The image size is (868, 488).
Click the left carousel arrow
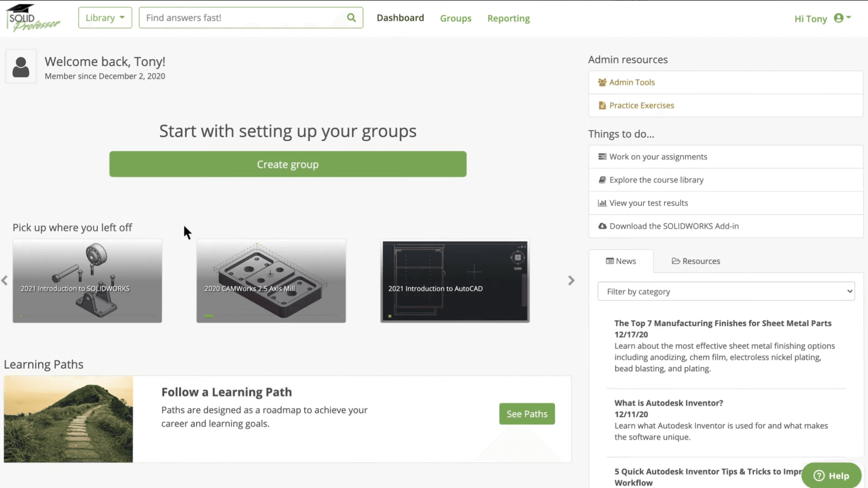(x=5, y=281)
